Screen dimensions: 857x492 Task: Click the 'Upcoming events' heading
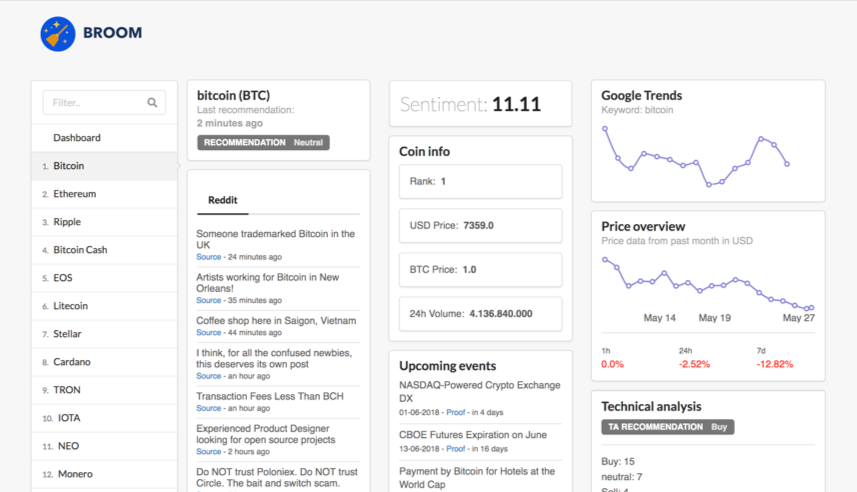click(x=448, y=366)
